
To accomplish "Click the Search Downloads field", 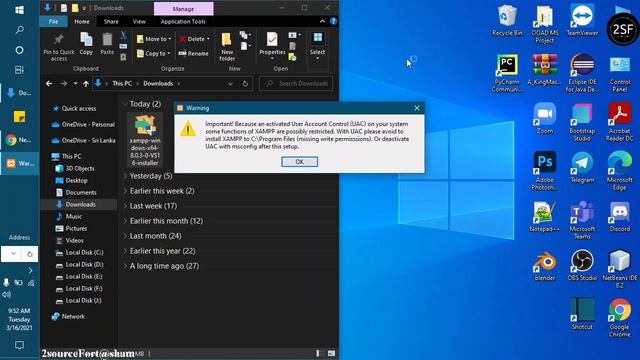I will click(x=296, y=84).
